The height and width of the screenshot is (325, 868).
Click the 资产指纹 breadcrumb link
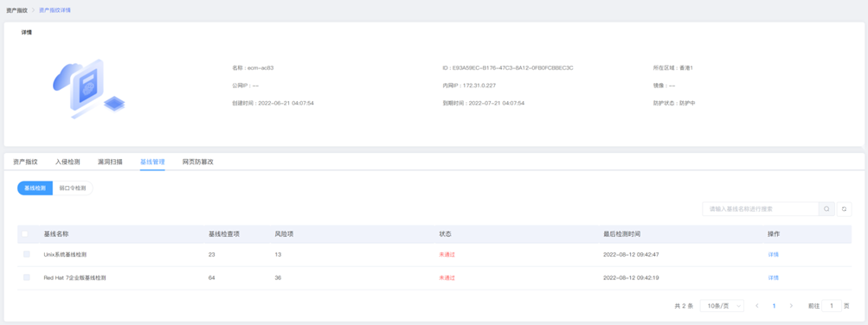pyautogui.click(x=16, y=10)
